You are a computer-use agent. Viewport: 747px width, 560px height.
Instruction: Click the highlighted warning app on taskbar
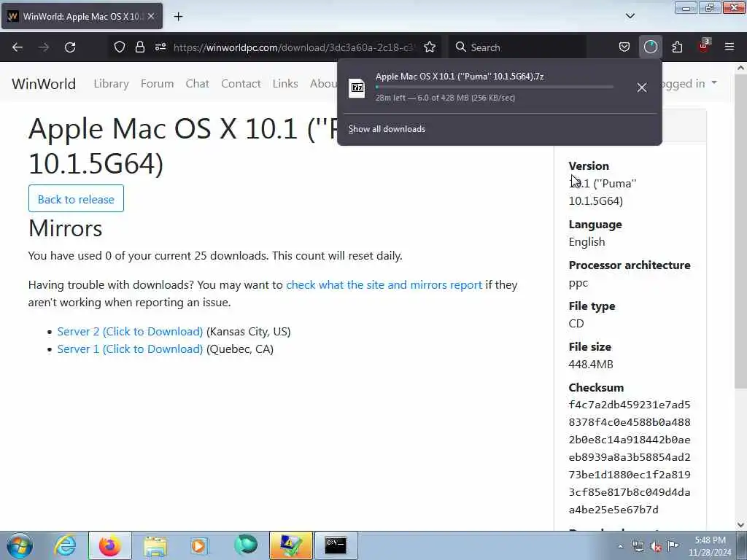290,545
